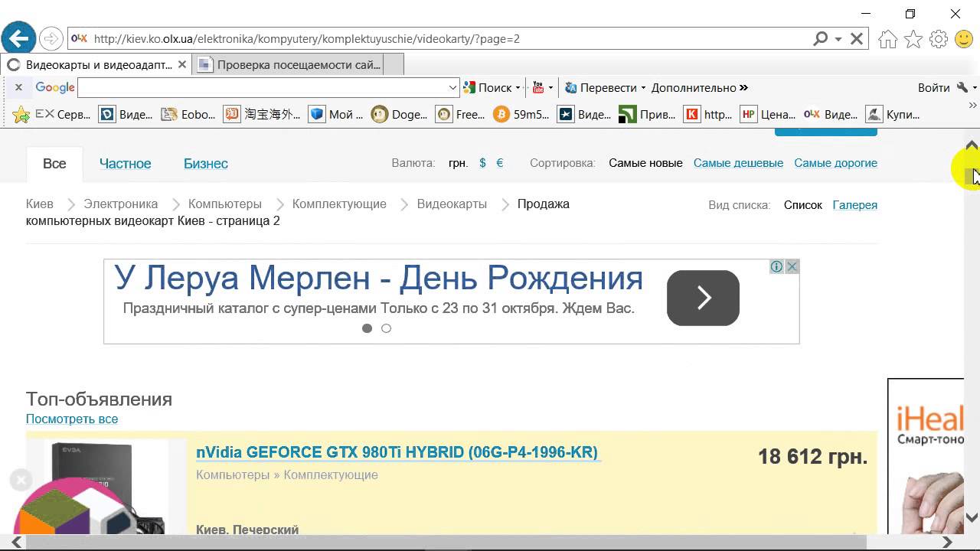Open the Home page icon
This screenshot has height=551, width=980.
[887, 39]
